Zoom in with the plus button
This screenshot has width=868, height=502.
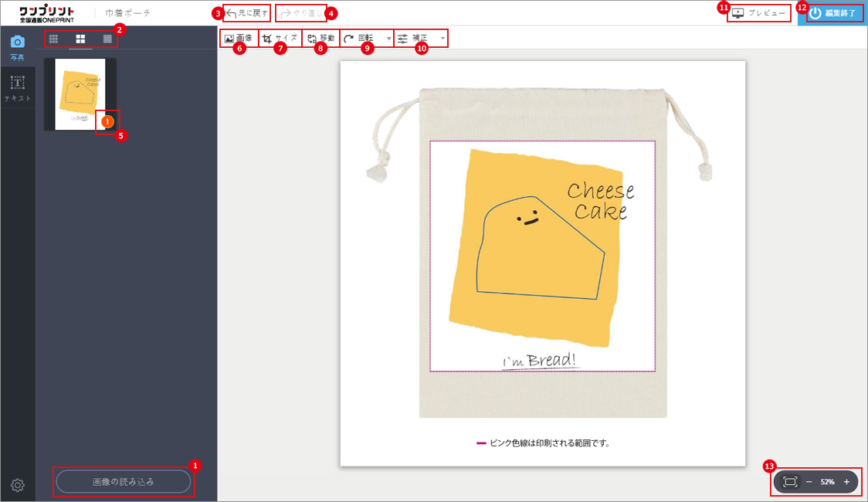tap(846, 482)
